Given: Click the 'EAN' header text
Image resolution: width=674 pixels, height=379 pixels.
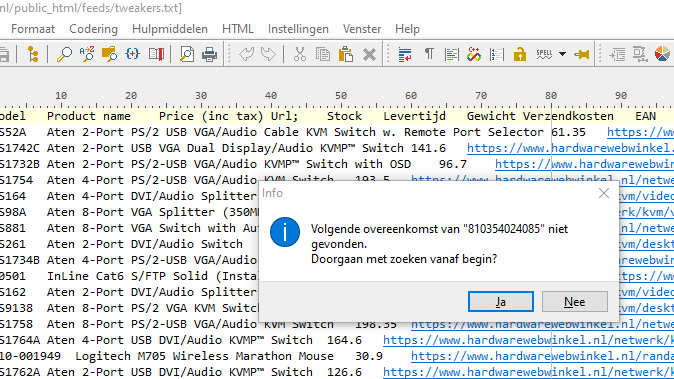Looking at the screenshot, I should (646, 116).
